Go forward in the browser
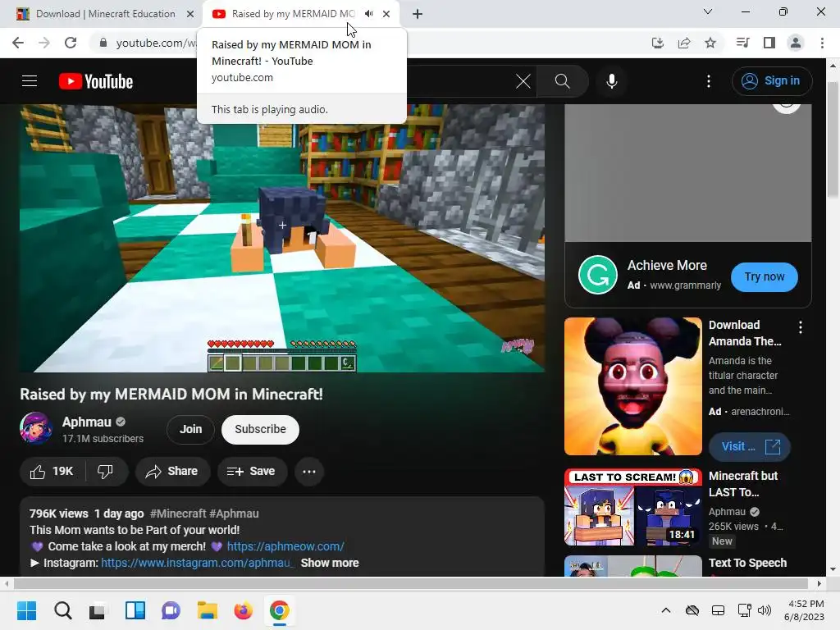The height and width of the screenshot is (630, 840). click(x=44, y=43)
